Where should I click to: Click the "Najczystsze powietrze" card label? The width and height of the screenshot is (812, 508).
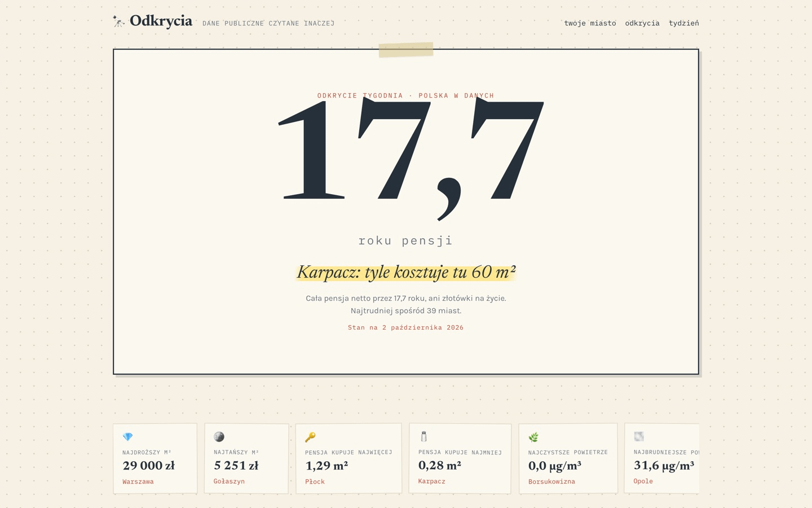point(568,452)
